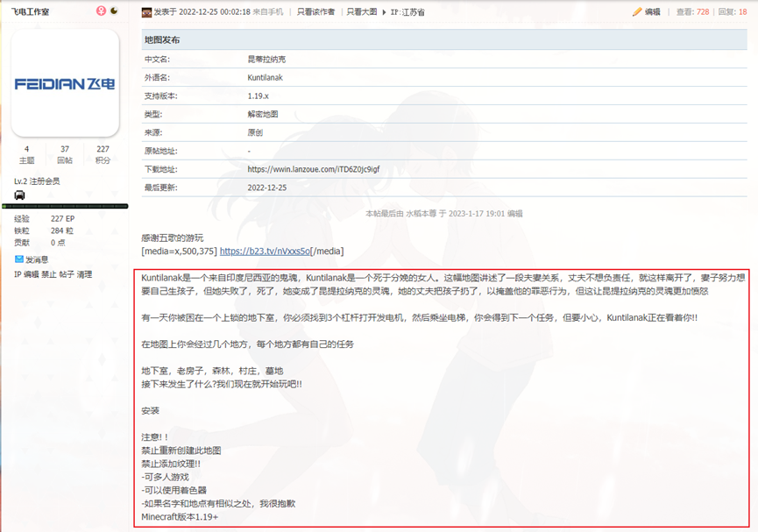758x532 pixels.
Task: Click the line 禁止重新创建此地图
Action: click(x=181, y=450)
